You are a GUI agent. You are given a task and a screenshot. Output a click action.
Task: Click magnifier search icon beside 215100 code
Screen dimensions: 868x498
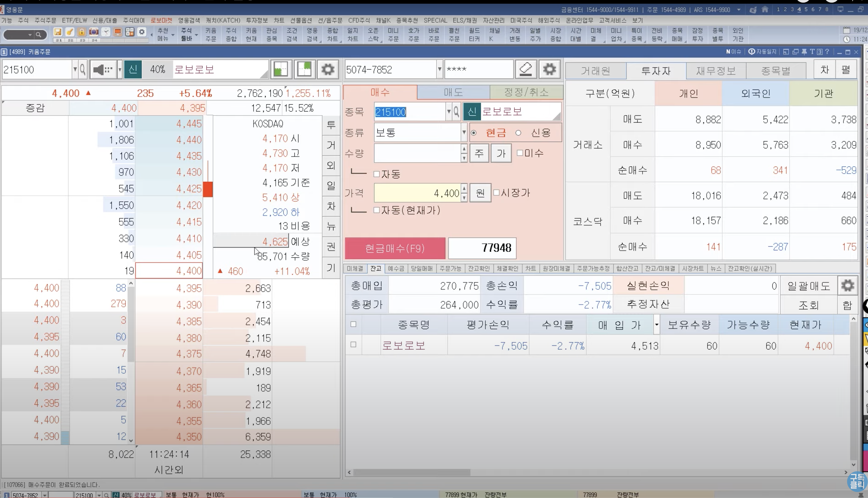(83, 70)
